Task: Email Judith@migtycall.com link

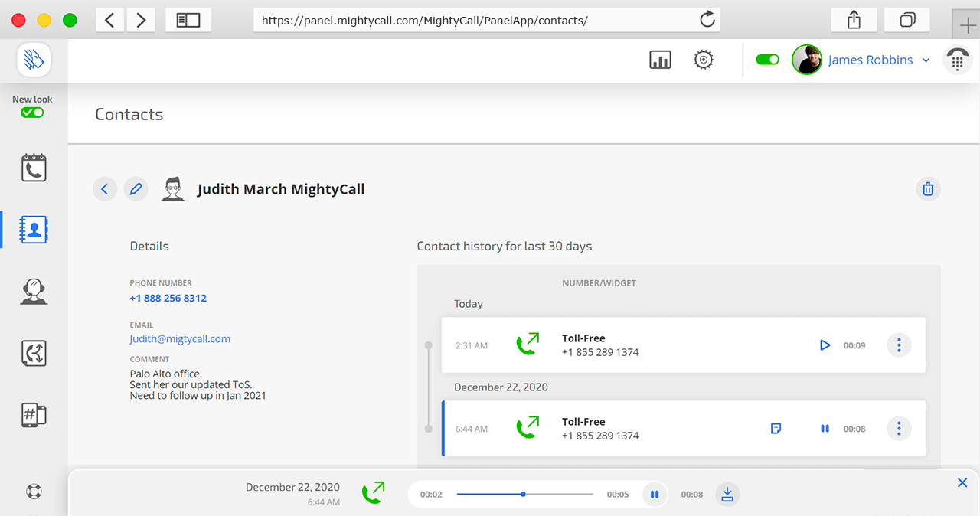Action: click(x=180, y=338)
